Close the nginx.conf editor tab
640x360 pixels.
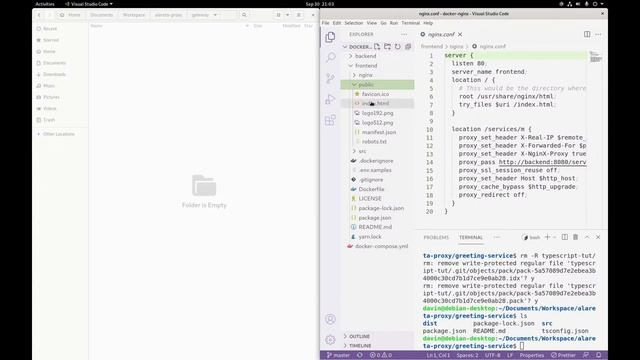pyautogui.click(x=460, y=34)
